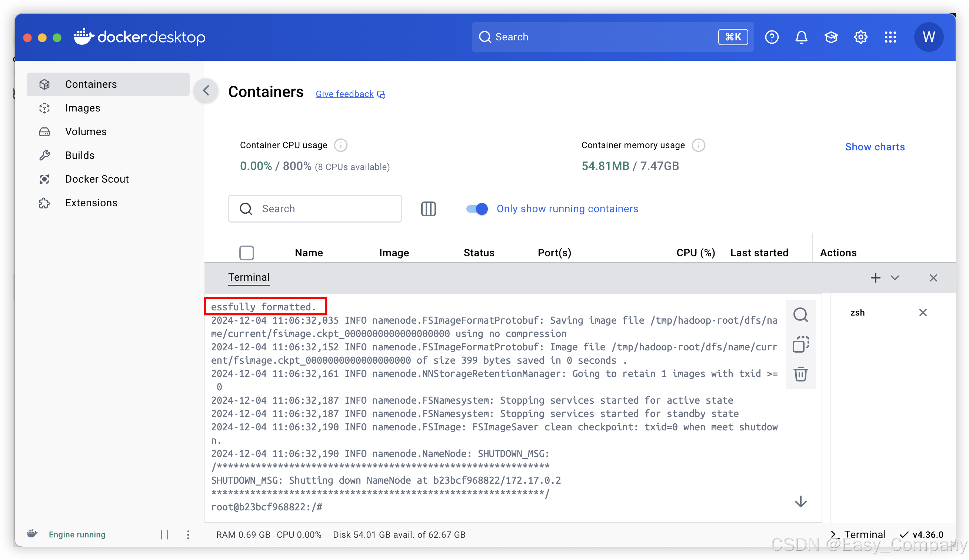Toggle Only show running containers switch
This screenshot has width=969, height=560.
477,209
